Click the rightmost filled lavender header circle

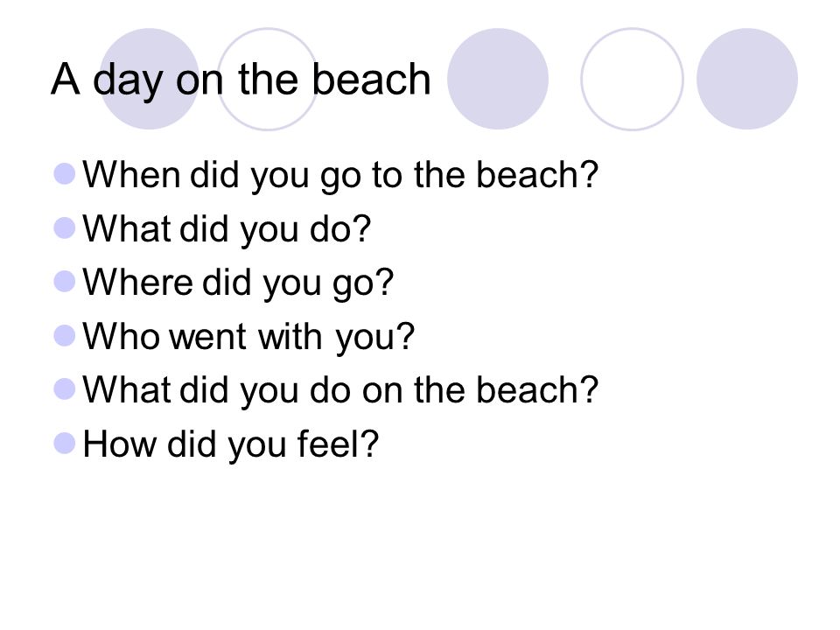click(x=747, y=79)
